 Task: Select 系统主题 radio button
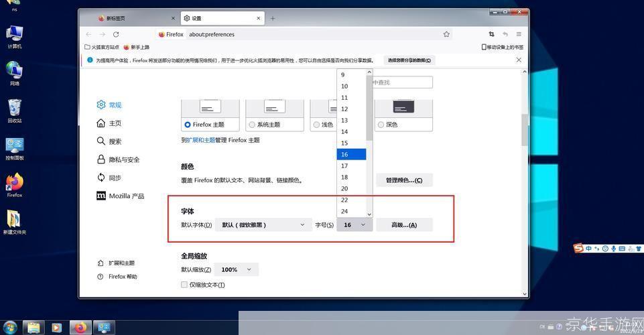(x=252, y=125)
